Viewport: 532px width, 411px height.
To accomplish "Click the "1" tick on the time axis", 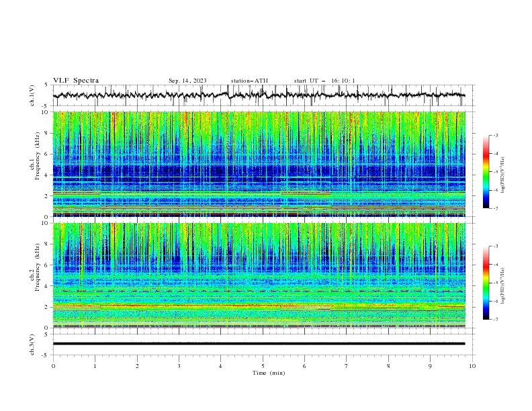I will [95, 366].
